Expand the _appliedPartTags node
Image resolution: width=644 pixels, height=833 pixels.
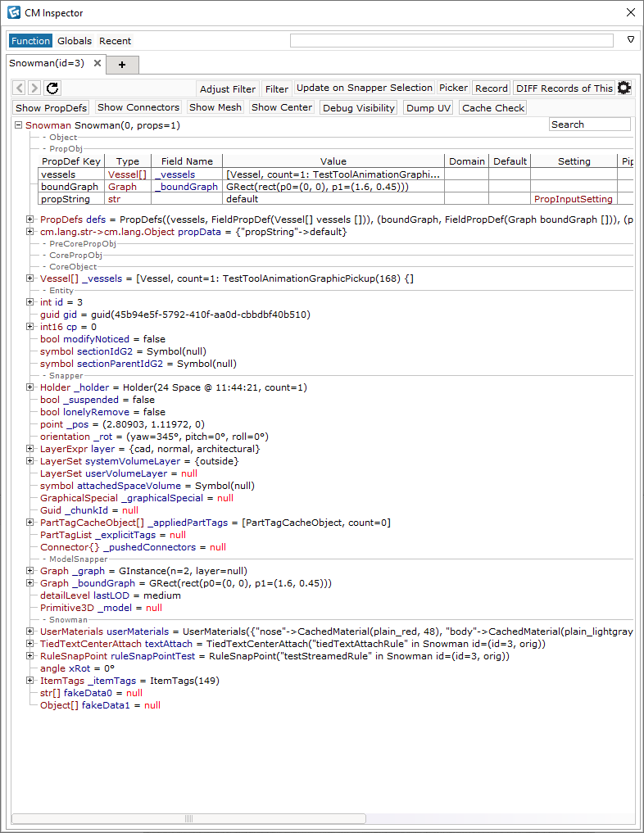coord(29,523)
